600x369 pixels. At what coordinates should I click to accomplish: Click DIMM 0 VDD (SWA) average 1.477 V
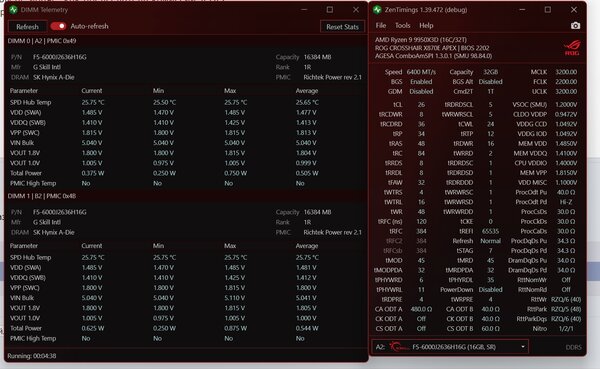(x=306, y=113)
